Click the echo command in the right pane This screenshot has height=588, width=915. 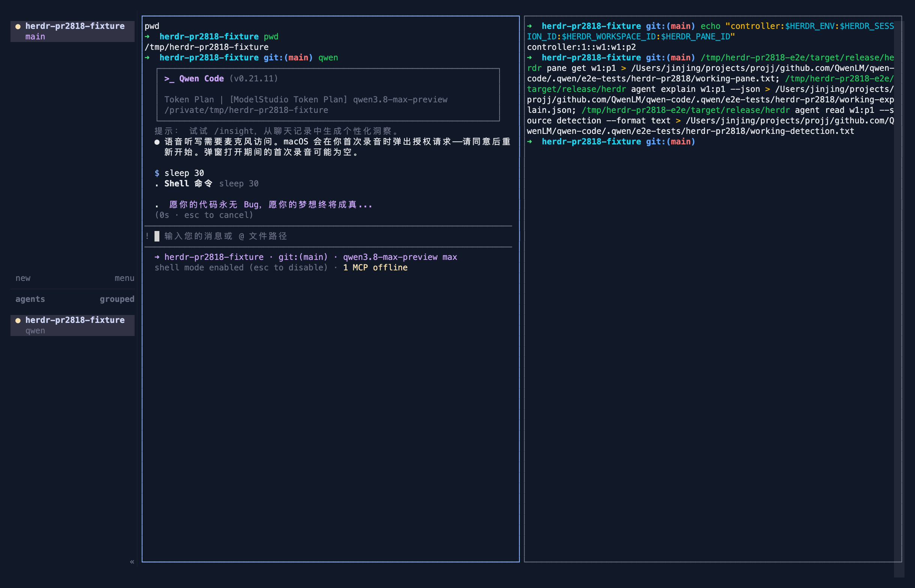[710, 31]
